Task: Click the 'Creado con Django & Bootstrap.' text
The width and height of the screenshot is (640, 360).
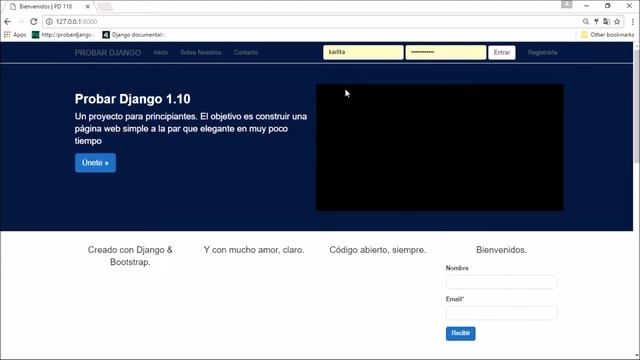Action: click(130, 256)
